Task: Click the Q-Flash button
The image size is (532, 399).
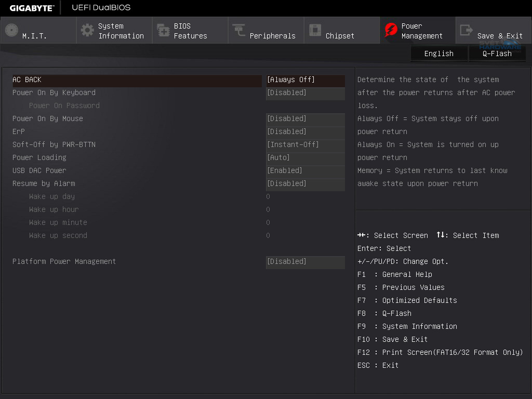Action: (497, 54)
